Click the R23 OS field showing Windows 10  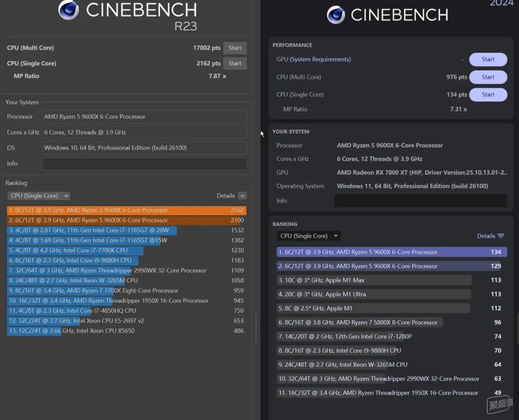(x=145, y=148)
